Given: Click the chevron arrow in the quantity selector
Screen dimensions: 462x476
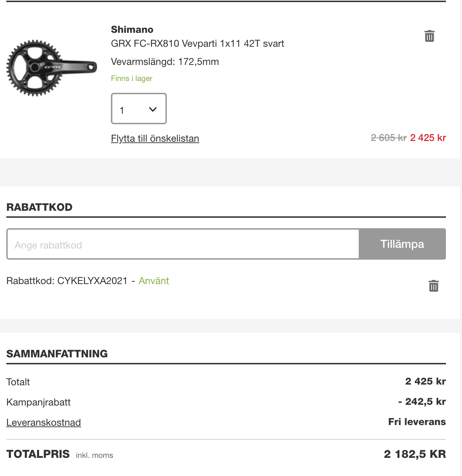Looking at the screenshot, I should click(x=152, y=109).
